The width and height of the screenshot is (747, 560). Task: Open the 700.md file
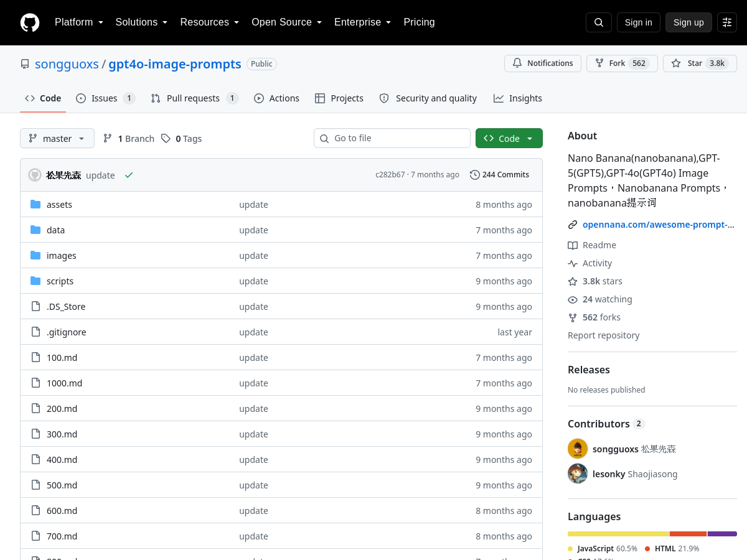[62, 536]
